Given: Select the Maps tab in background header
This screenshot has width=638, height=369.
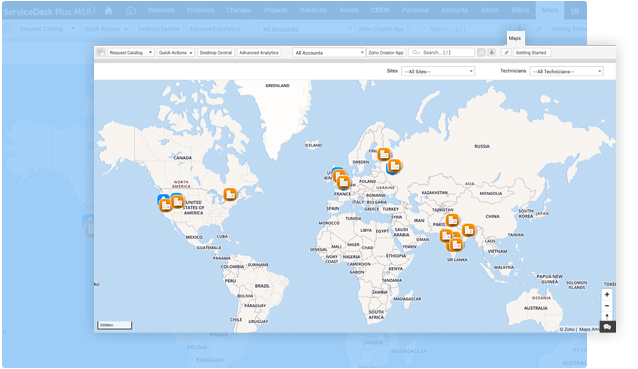Looking at the screenshot, I should click(x=549, y=10).
